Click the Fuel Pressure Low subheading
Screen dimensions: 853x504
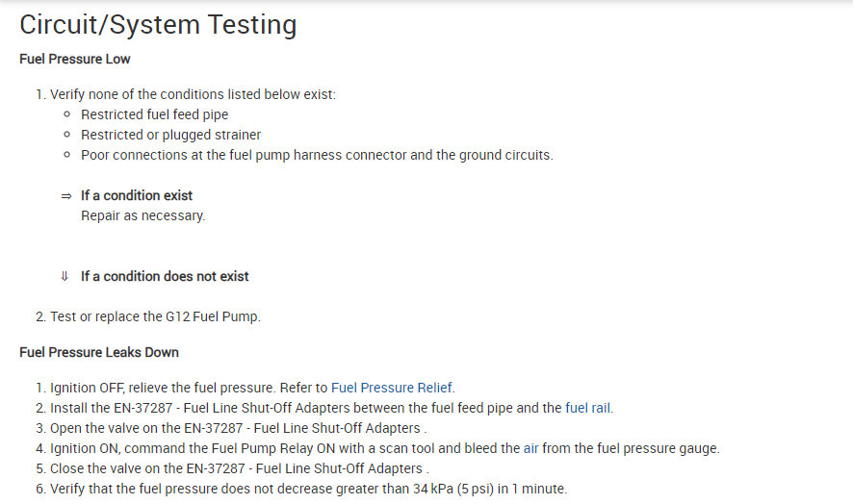coord(75,60)
